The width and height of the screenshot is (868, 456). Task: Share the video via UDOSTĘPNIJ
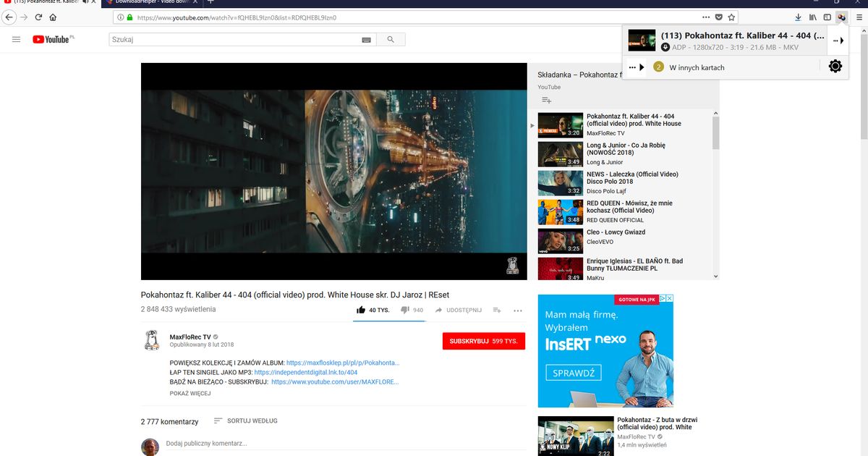[x=459, y=310]
